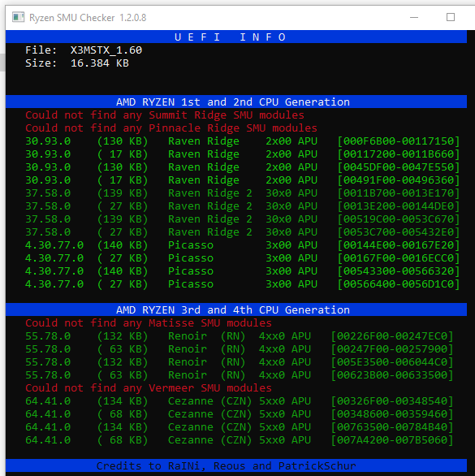Click the Pinnacle Ridge not found message
This screenshot has height=476, width=475.
(171, 128)
